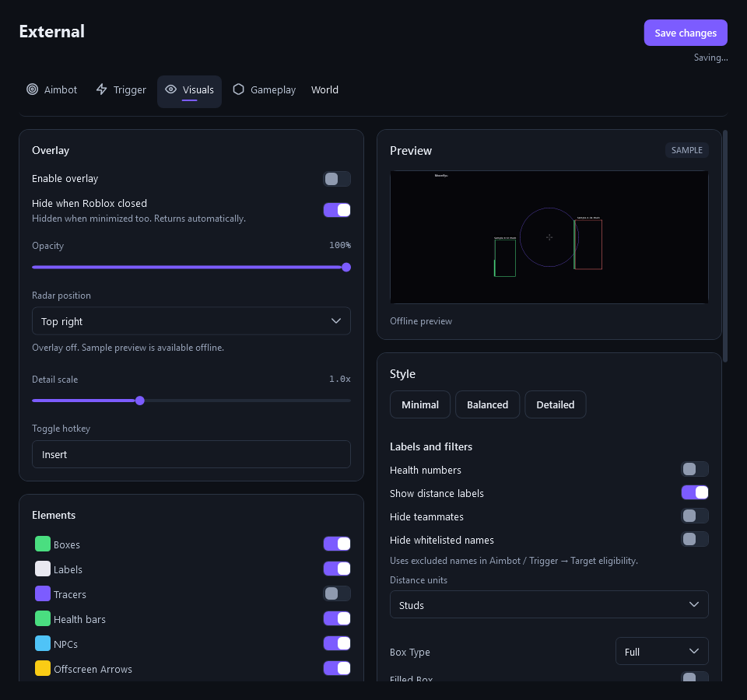Image resolution: width=747 pixels, height=700 pixels.
Task: Click the Tracers purple color swatch
Action: tap(43, 593)
